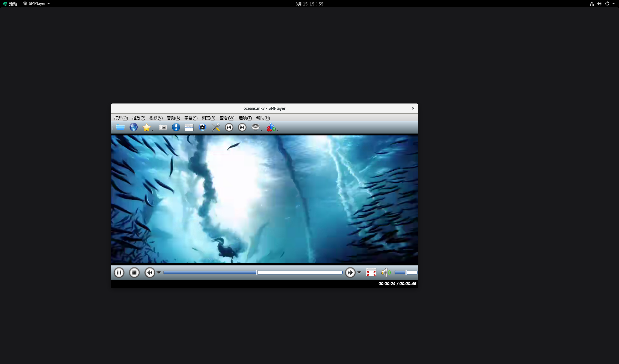Viewport: 619px width, 364px height.
Task: Expand the fast-forward button dropdown arrow
Action: tap(359, 273)
